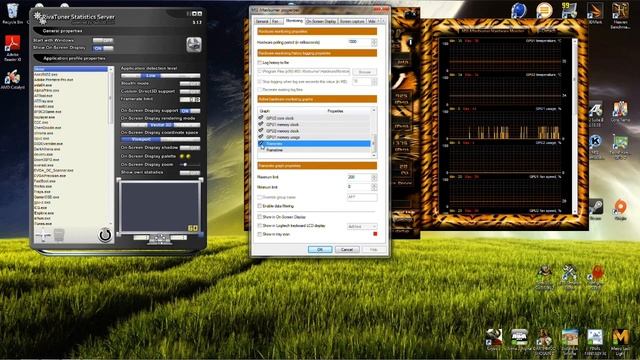Reset profile with circular arrow icon
Screen dimensions: 640x360
pos(105,235)
